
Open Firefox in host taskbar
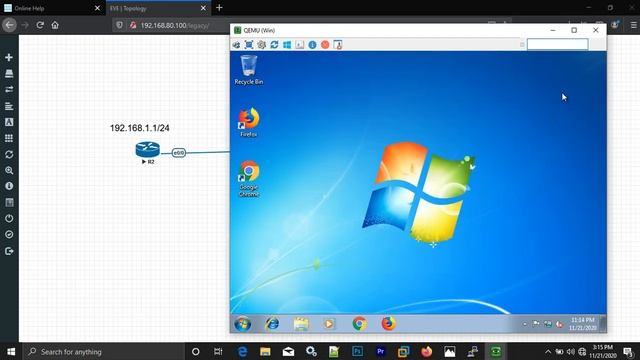(427, 351)
